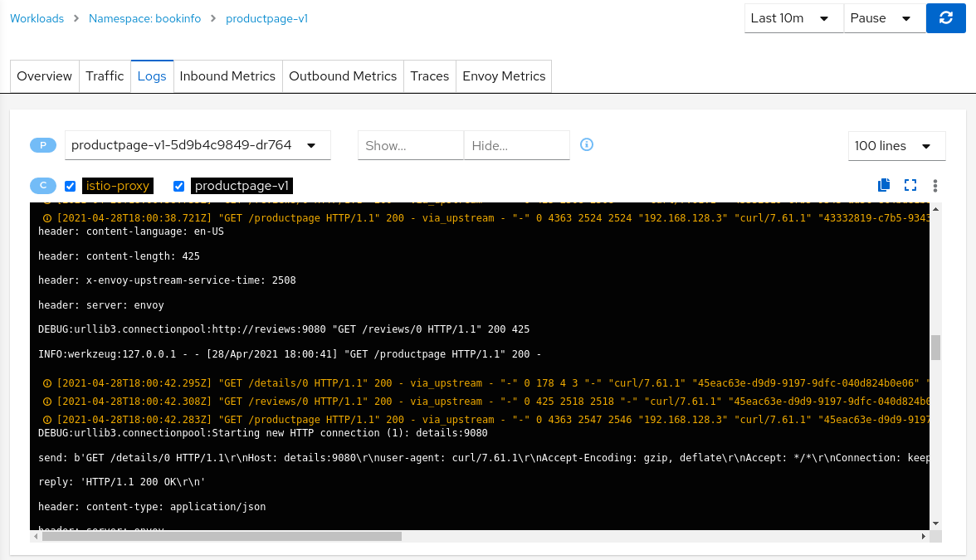The width and height of the screenshot is (976, 560).
Task: Expand the pod selector dropdown
Action: 198,145
